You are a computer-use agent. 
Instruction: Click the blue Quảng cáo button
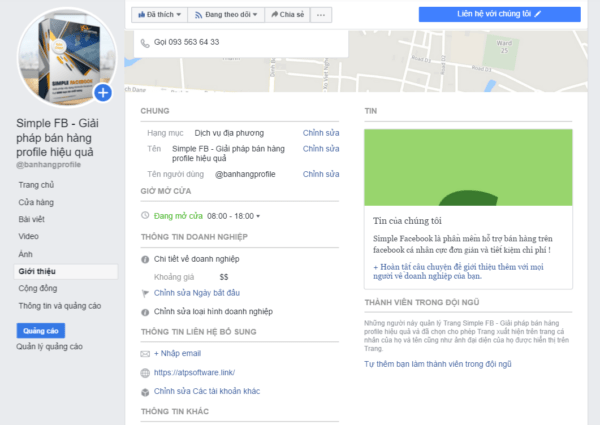(41, 331)
